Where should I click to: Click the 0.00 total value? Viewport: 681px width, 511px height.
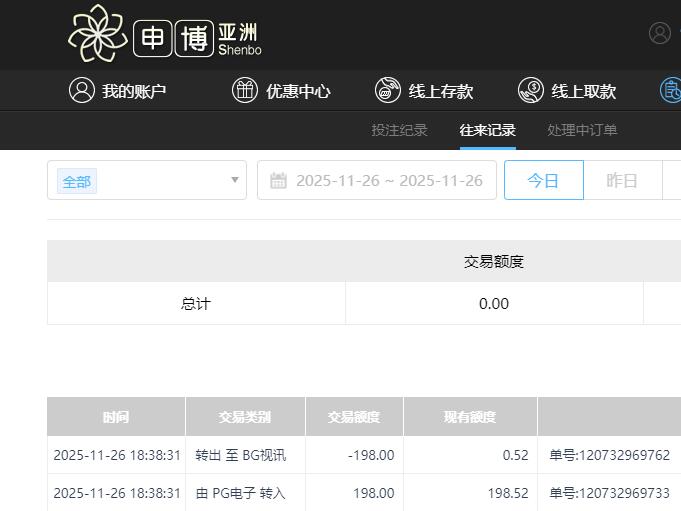coord(494,303)
